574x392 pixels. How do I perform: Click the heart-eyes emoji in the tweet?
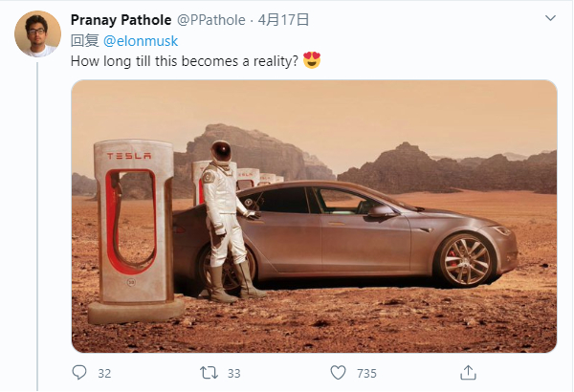pyautogui.click(x=311, y=60)
